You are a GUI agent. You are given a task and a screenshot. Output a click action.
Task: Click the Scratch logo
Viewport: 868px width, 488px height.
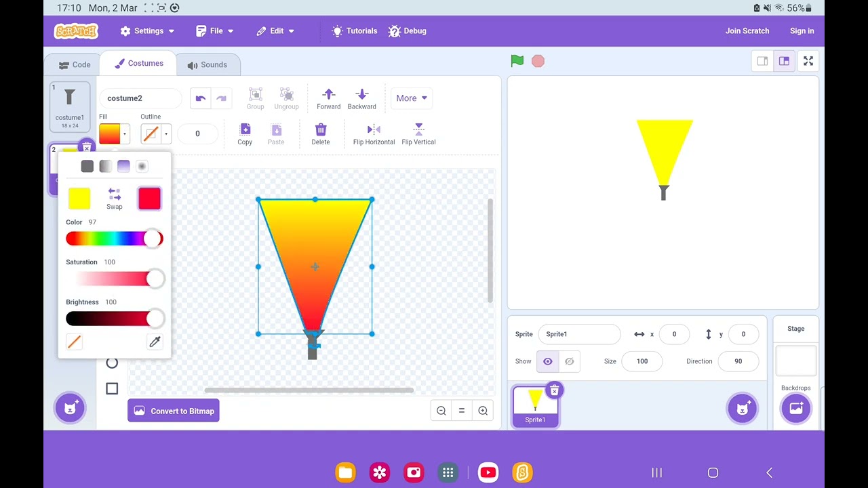point(76,31)
